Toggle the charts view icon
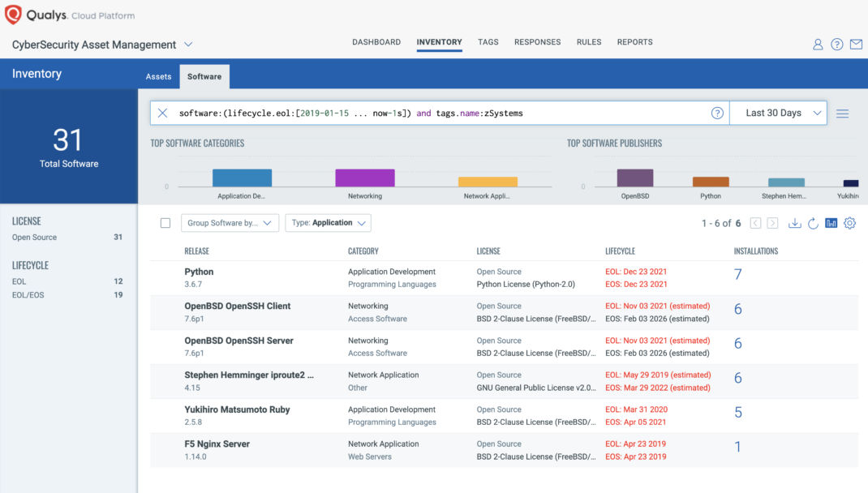Viewport: 868px width, 493px height. pyautogui.click(x=830, y=222)
